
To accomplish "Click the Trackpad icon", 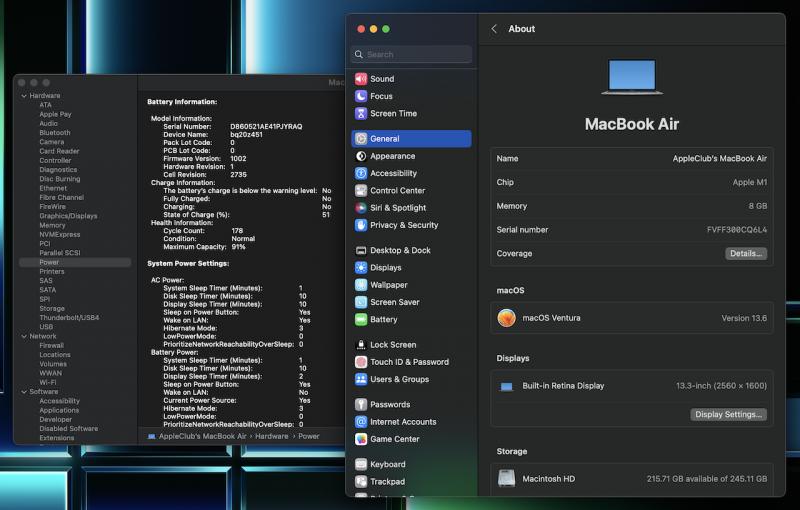I will point(361,481).
